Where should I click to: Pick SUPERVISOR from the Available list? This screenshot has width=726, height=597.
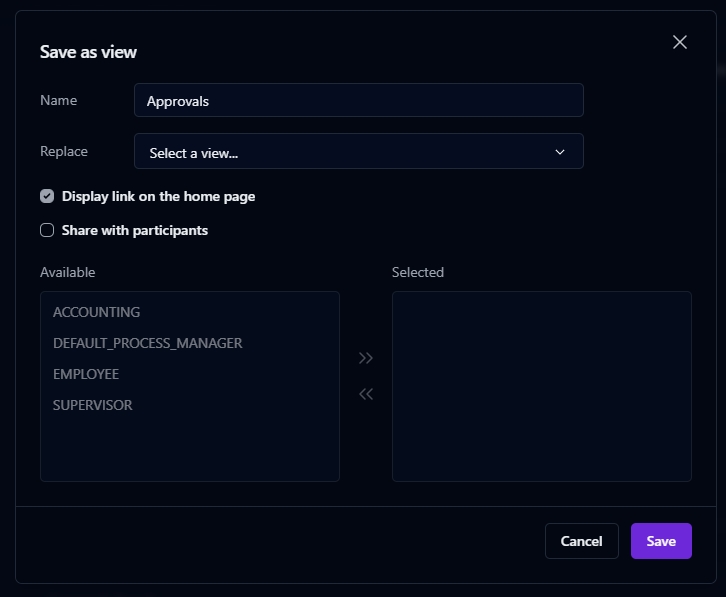click(93, 405)
